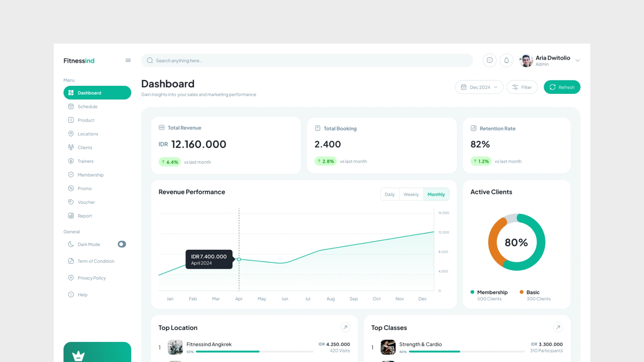Click the Strength & Cardio thumbnail
The width and height of the screenshot is (644, 362).
tap(388, 347)
